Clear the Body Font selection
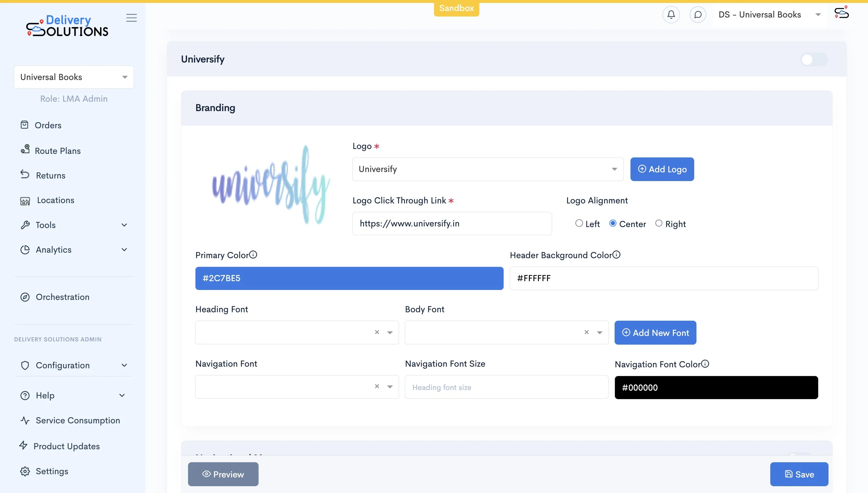 (x=586, y=333)
